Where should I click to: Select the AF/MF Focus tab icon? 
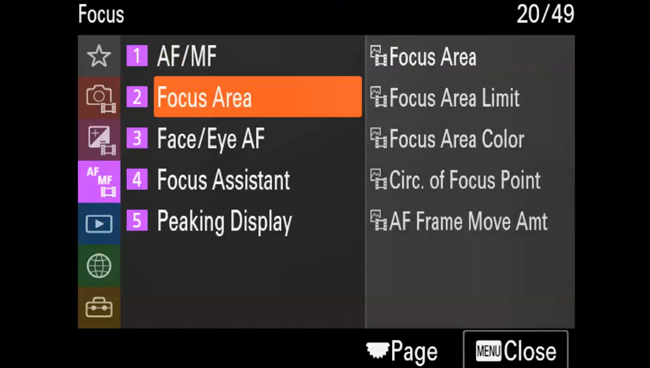[x=99, y=182]
